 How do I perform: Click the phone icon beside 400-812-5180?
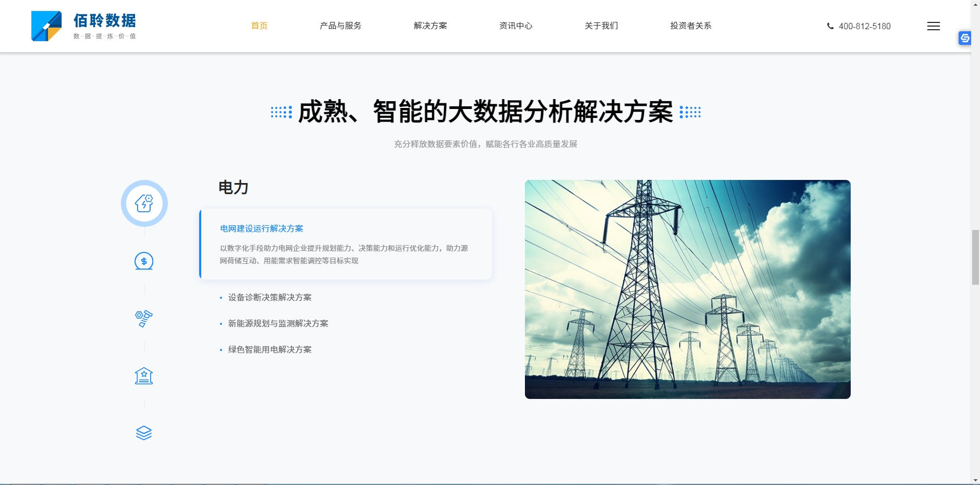pos(830,26)
